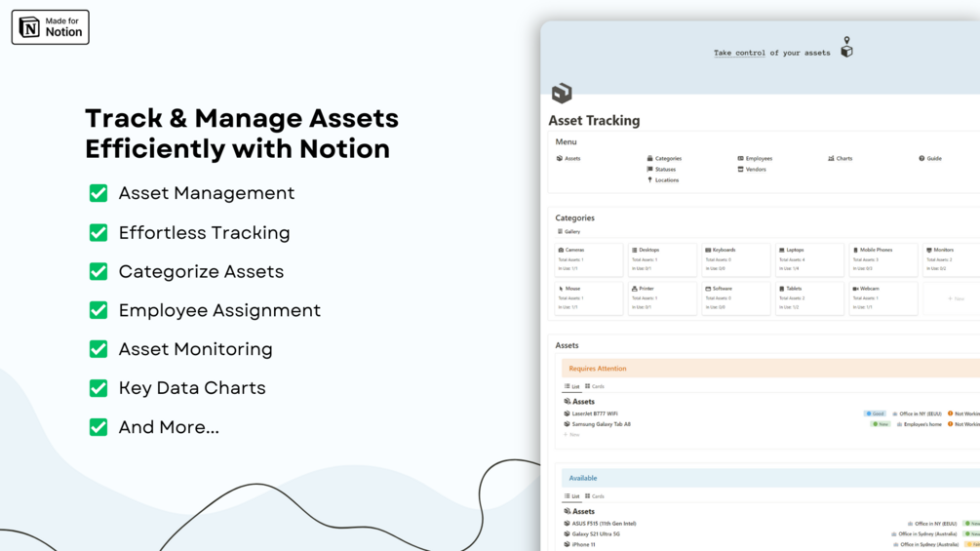Click the Keyboards category icon
The image size is (980, 551).
[x=708, y=250]
